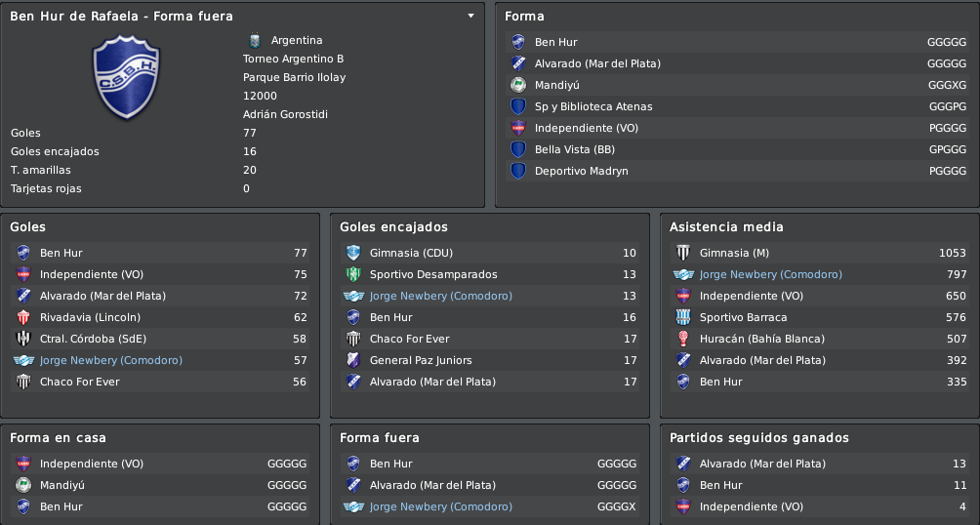Click Mandiyú badge in Forma panel
The width and height of the screenshot is (980, 525).
tap(518, 85)
